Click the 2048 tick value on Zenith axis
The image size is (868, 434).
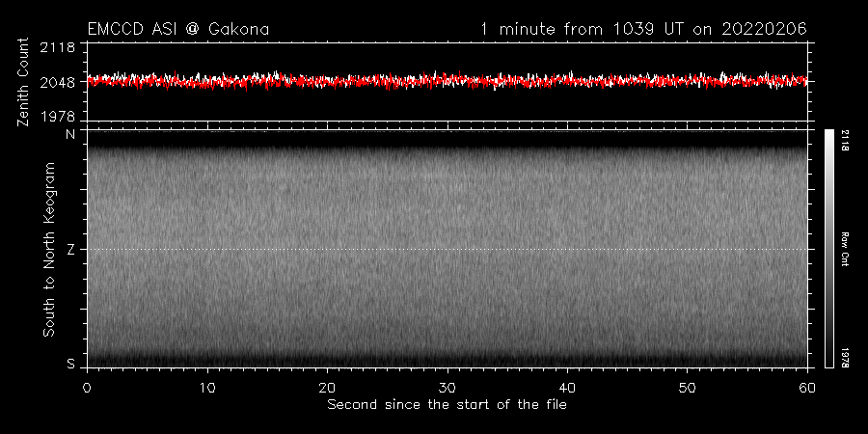pos(58,83)
